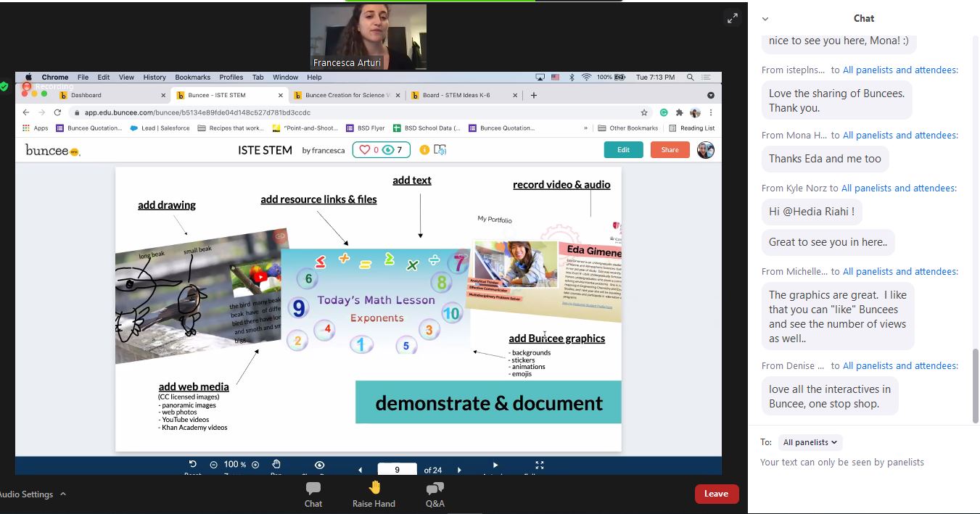Viewport: 980px width, 514px height.
Task: Open the Apps bookmarks shortcut
Action: click(x=36, y=128)
